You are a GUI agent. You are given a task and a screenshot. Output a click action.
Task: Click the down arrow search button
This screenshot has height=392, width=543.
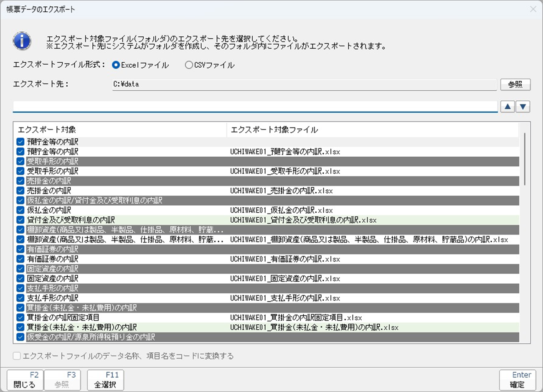click(x=523, y=107)
